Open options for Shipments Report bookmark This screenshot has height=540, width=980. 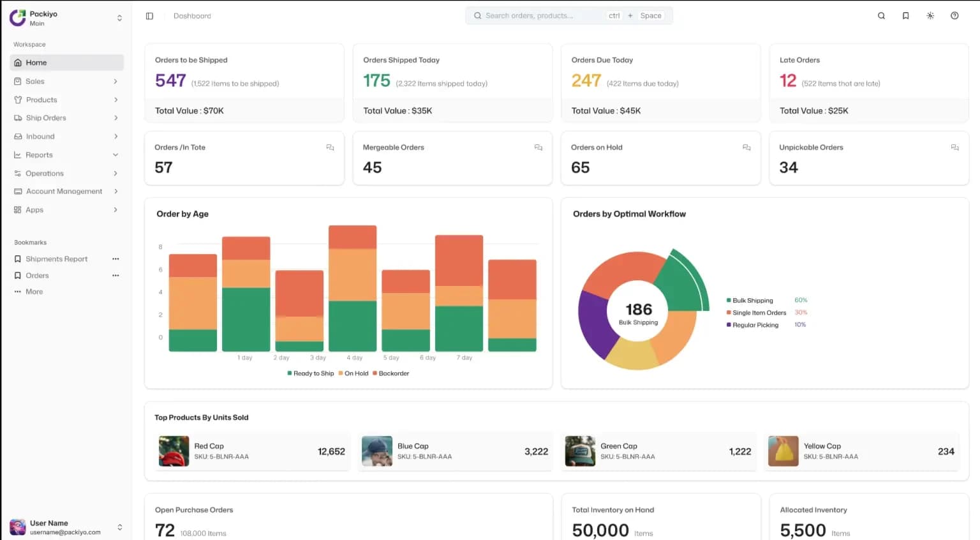(115, 259)
